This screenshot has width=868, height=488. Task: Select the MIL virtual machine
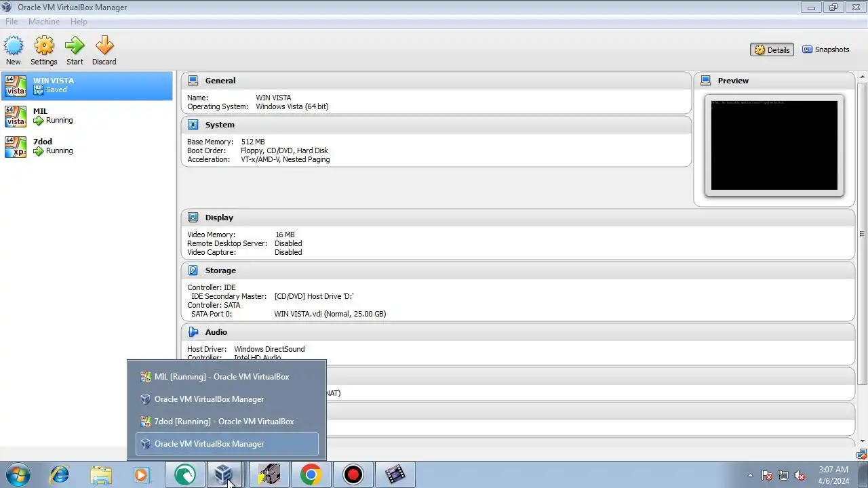click(87, 116)
